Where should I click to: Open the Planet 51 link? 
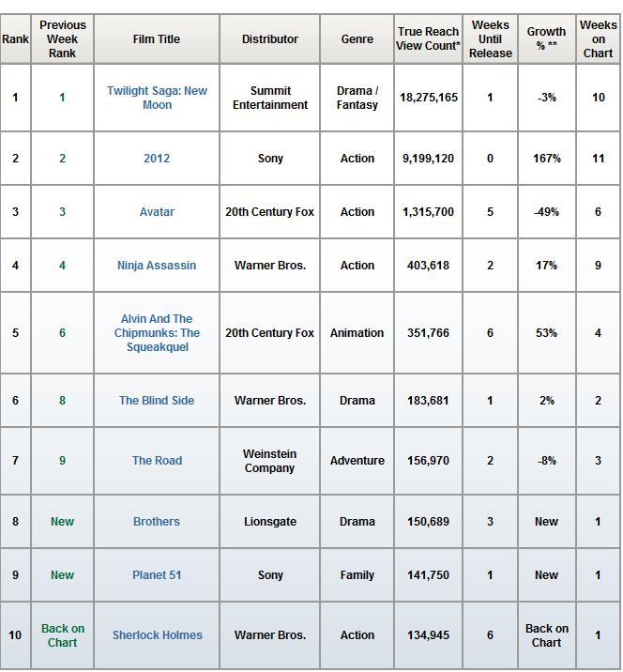pos(157,575)
